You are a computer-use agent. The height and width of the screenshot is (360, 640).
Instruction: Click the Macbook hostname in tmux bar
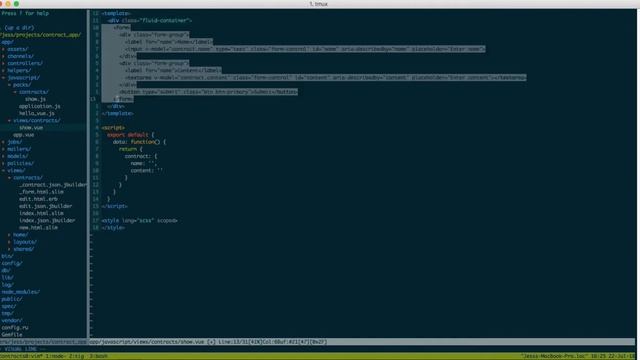[554, 356]
